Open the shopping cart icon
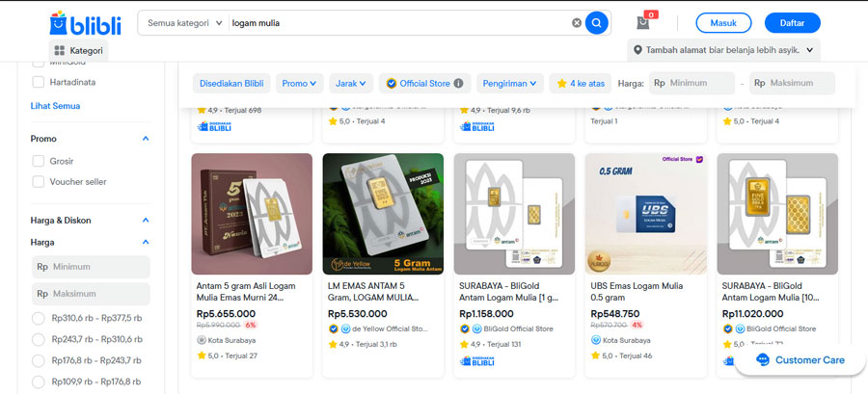The image size is (868, 394). tap(643, 23)
